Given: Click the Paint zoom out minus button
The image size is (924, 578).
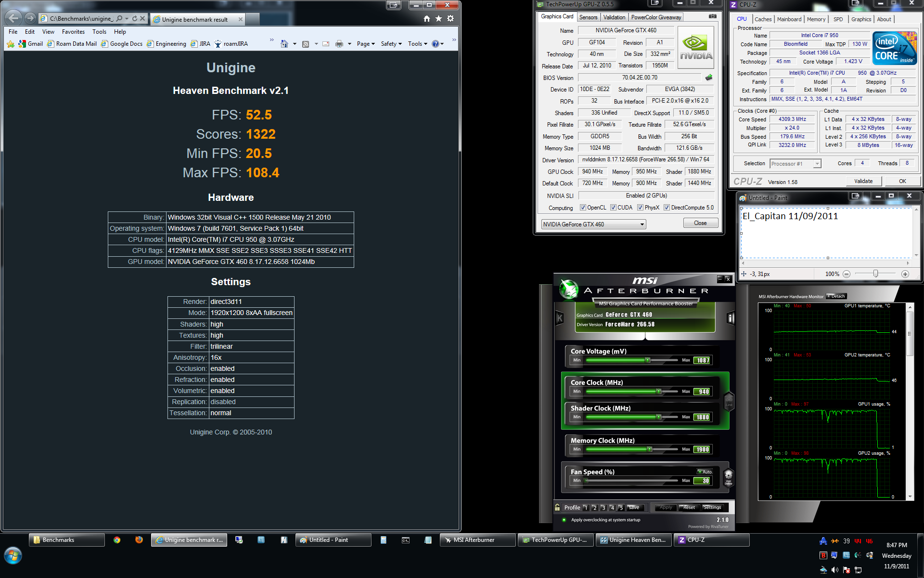Looking at the screenshot, I should [847, 274].
